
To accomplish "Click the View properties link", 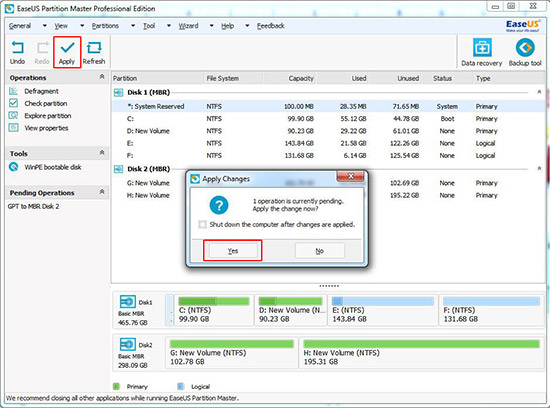I will click(x=46, y=128).
